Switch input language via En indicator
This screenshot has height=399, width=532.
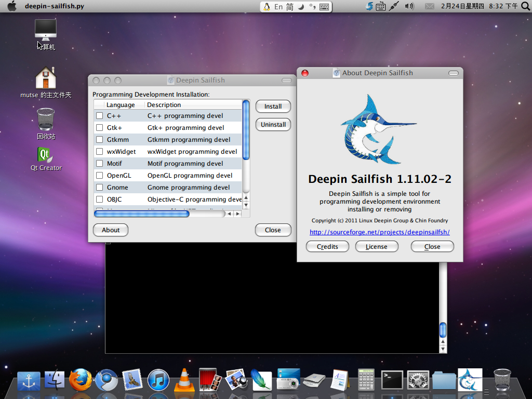pos(278,7)
